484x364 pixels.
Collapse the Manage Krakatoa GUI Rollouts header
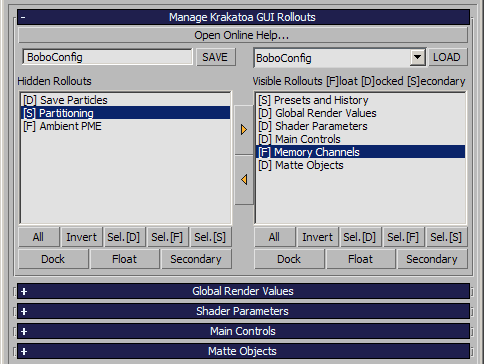coord(243,17)
